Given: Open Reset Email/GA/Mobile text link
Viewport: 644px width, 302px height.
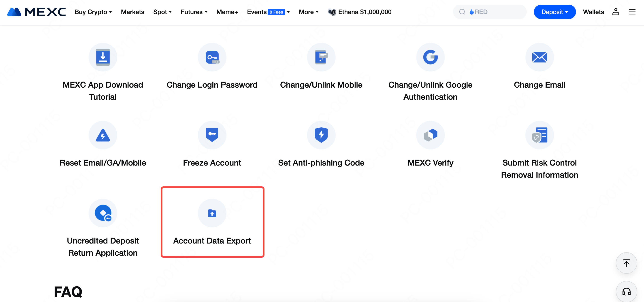Looking at the screenshot, I should tap(103, 163).
